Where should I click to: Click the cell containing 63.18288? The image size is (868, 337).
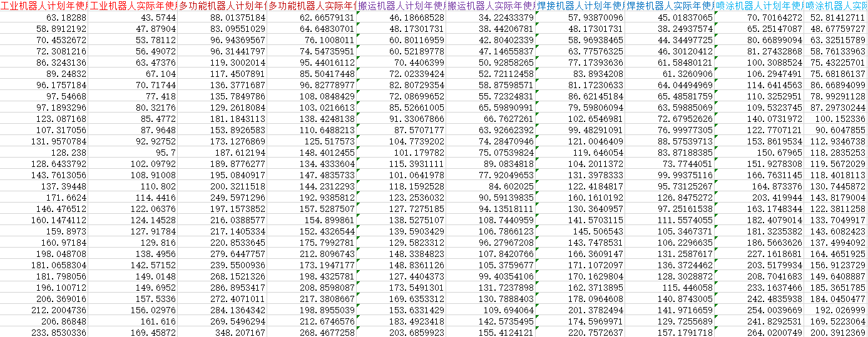pos(44,17)
